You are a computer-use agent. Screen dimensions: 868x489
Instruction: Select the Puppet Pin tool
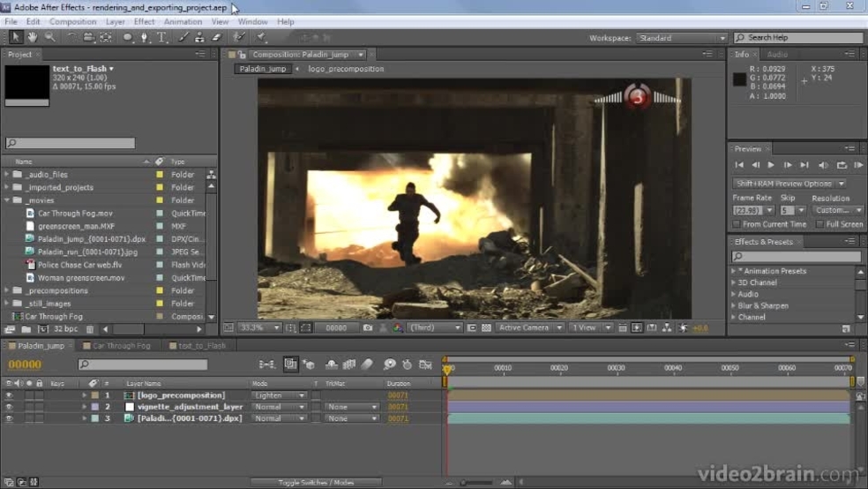261,37
